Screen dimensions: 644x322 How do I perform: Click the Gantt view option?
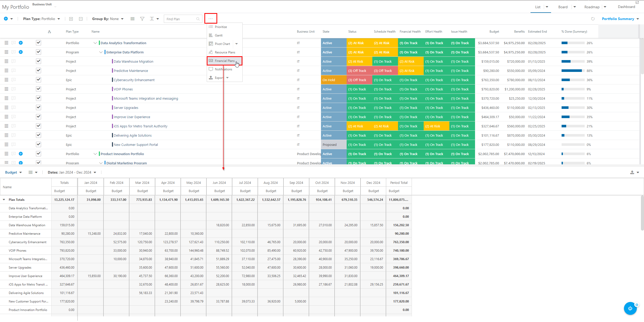point(219,35)
